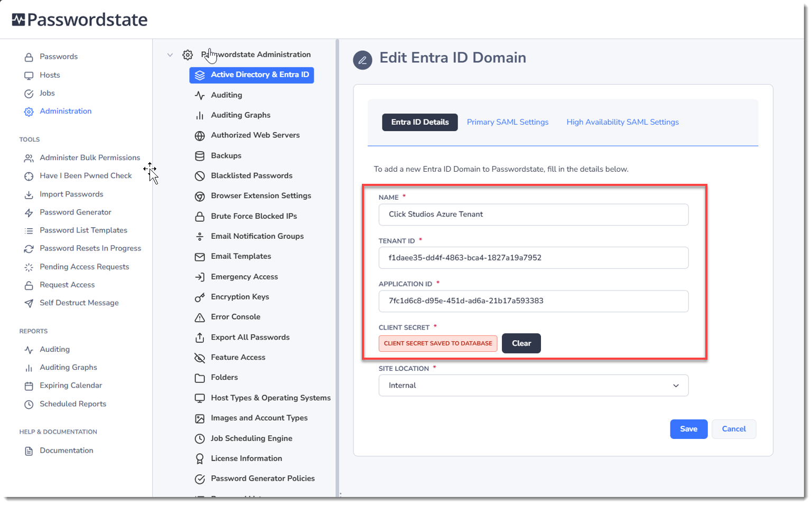Click the Application ID input field
The width and height of the screenshot is (812, 505).
534,301
